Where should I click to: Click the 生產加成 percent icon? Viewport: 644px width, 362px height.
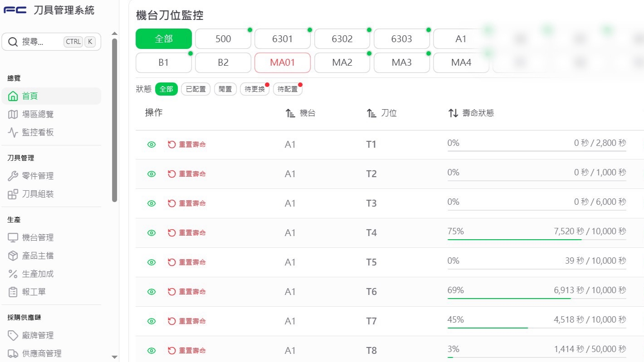(13, 274)
